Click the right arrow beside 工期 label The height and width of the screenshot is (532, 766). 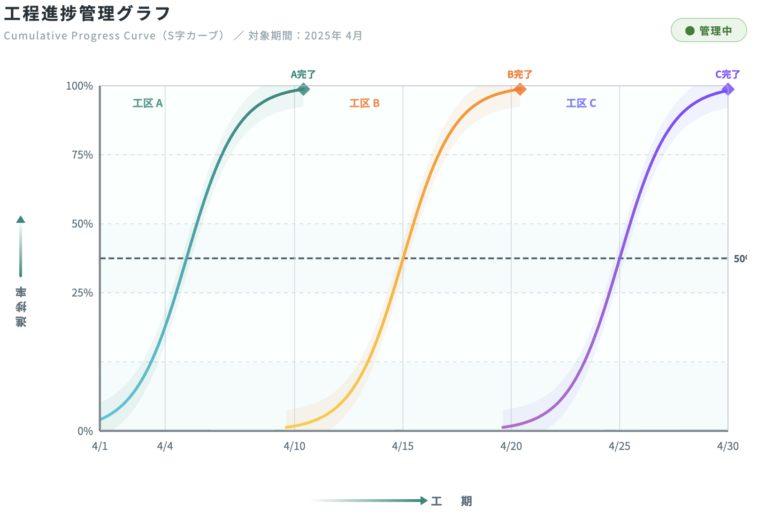point(423,501)
